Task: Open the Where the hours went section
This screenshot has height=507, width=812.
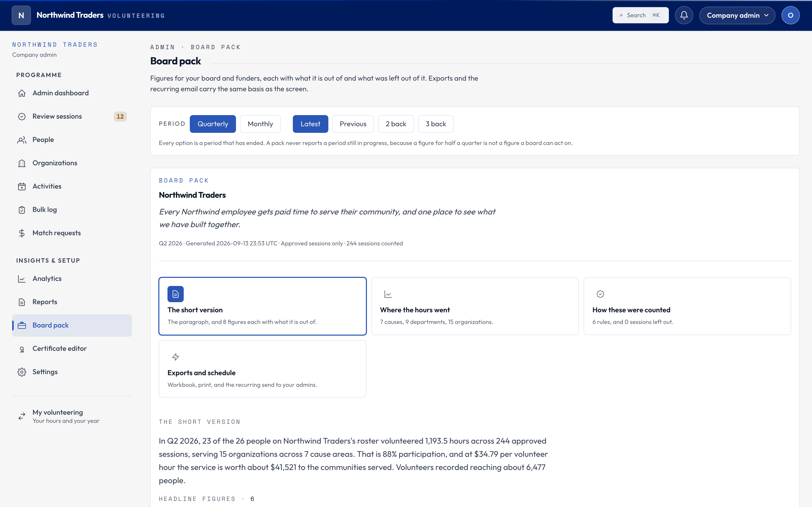Action: click(x=475, y=306)
